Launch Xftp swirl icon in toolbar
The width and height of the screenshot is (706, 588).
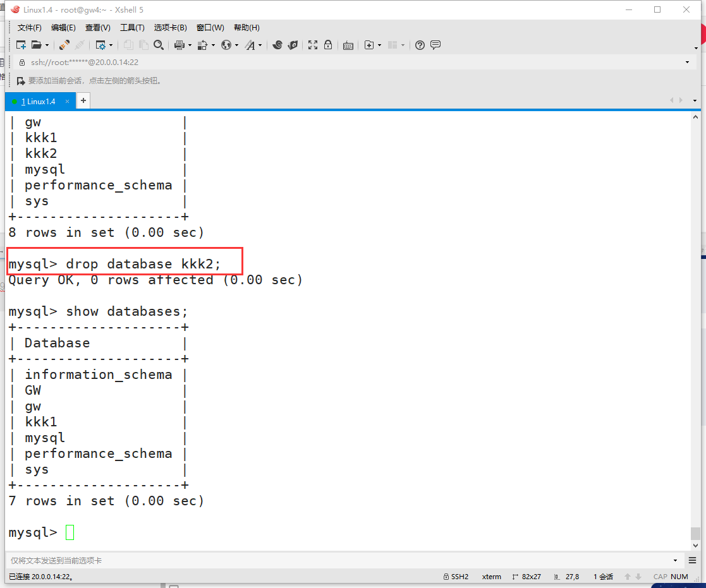[277, 45]
